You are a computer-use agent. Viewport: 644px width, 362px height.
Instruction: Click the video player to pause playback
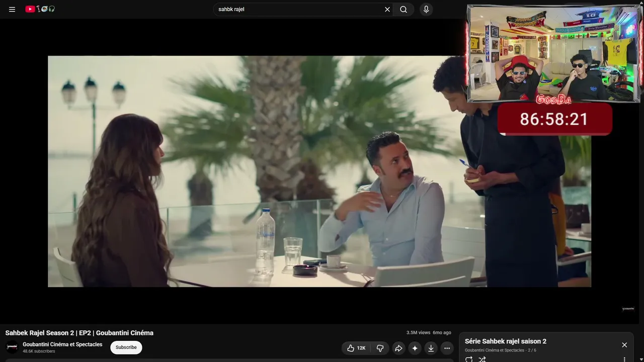[x=319, y=171]
